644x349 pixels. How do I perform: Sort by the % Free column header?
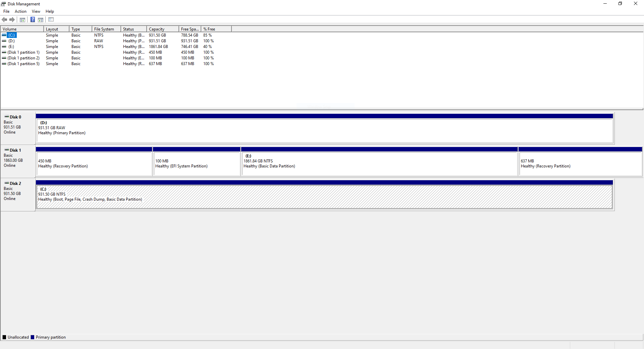216,29
